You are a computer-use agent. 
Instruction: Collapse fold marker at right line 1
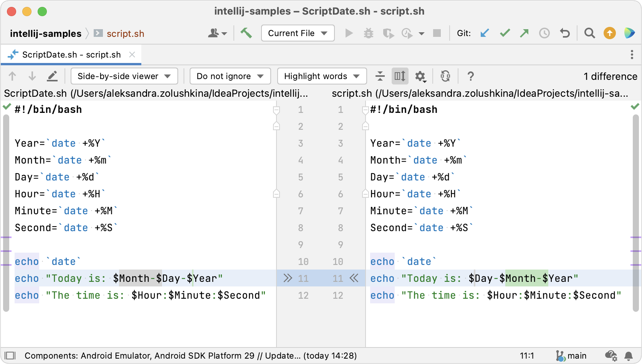[x=366, y=110]
